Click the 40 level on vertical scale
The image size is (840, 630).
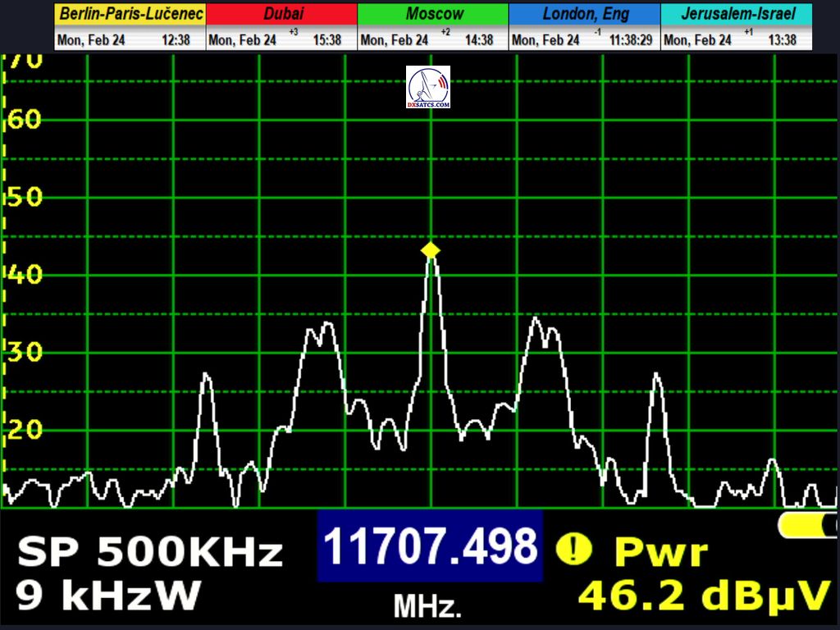(24, 274)
